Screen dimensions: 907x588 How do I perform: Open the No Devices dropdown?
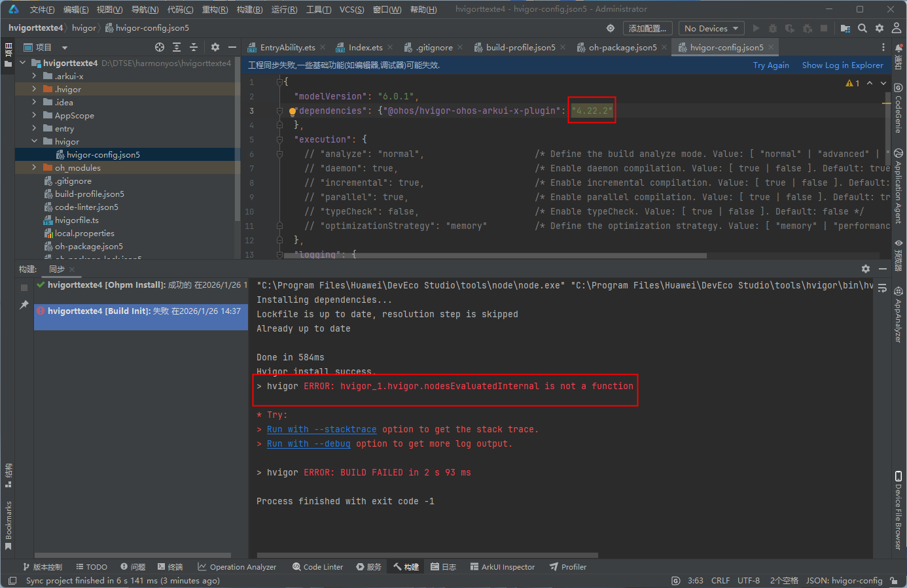click(711, 28)
